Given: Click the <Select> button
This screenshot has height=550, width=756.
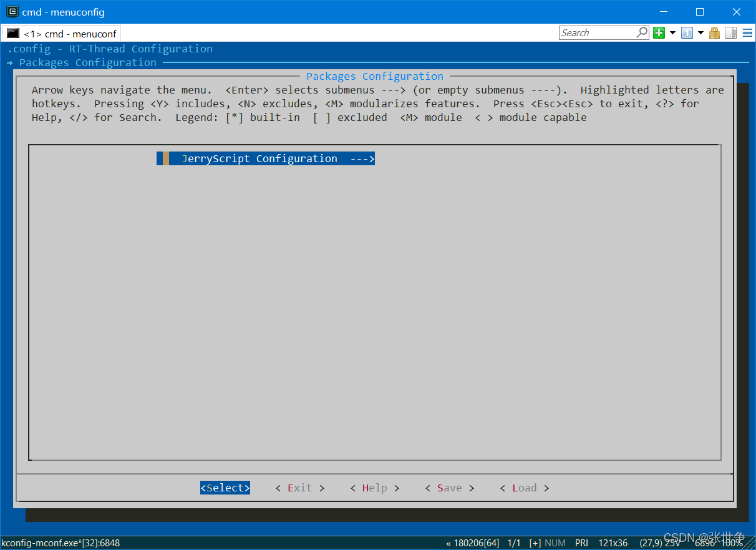Looking at the screenshot, I should pos(225,488).
